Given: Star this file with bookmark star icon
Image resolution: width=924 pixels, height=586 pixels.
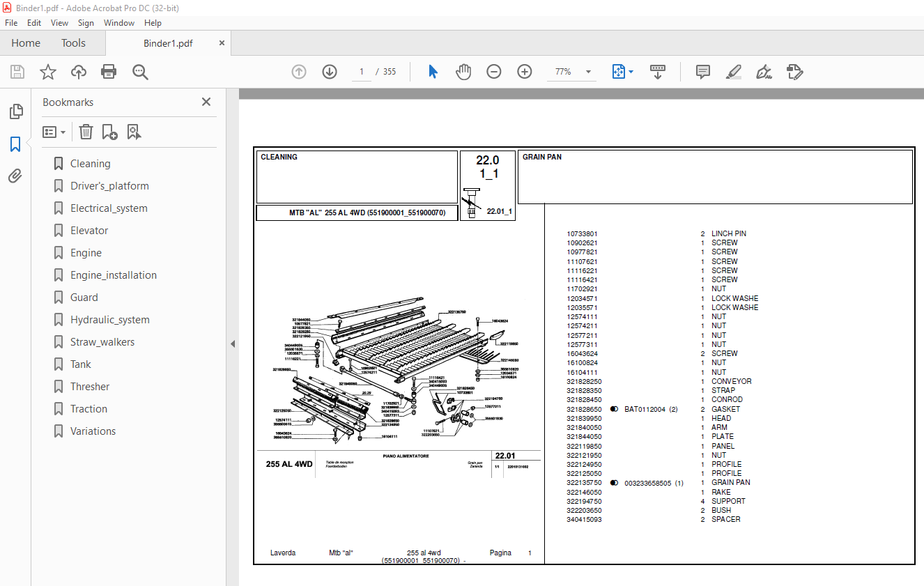Looking at the screenshot, I should coord(48,72).
